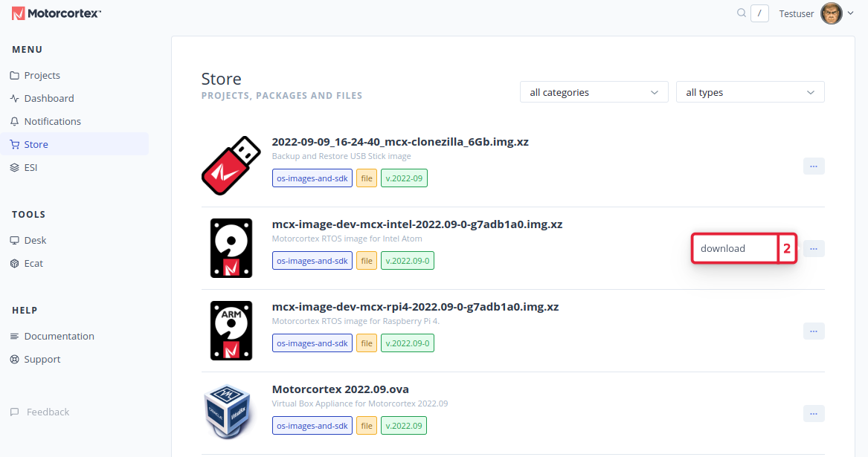868x457 pixels.
Task: Click the Store cart icon
Action: coord(14,144)
